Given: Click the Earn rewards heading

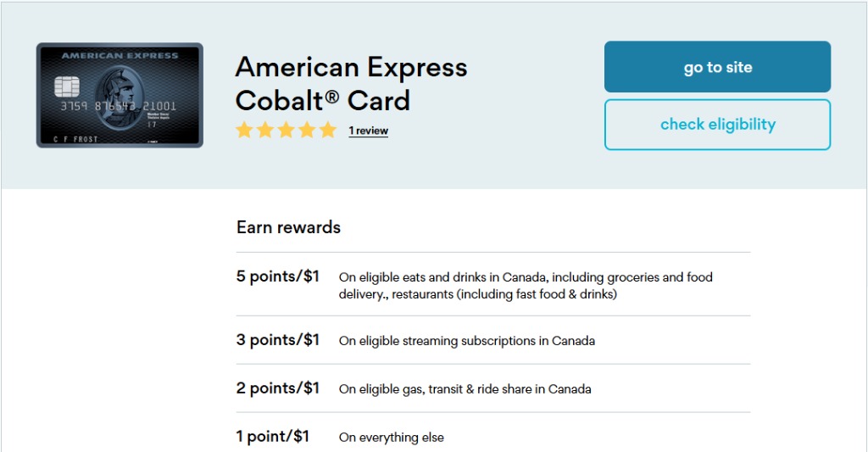Looking at the screenshot, I should [288, 227].
